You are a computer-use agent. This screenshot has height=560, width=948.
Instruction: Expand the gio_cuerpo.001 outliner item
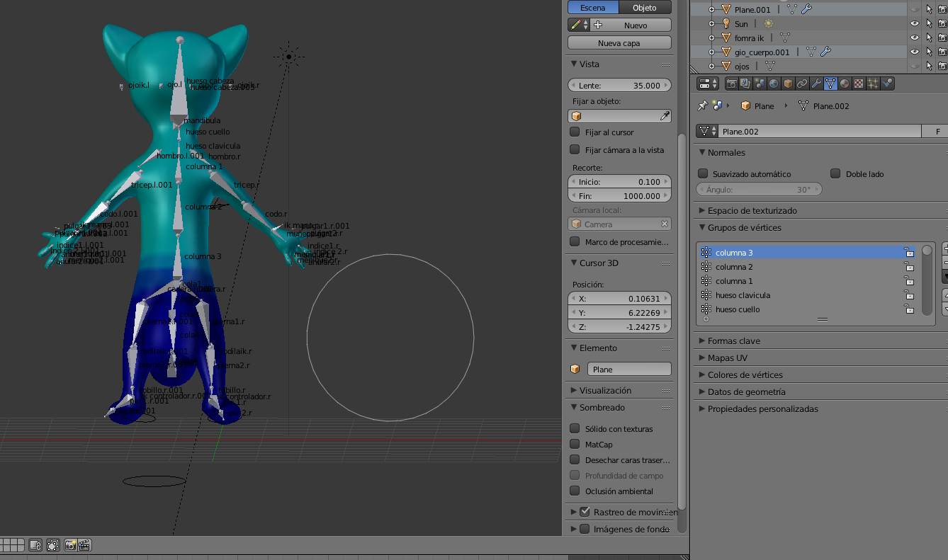(712, 52)
